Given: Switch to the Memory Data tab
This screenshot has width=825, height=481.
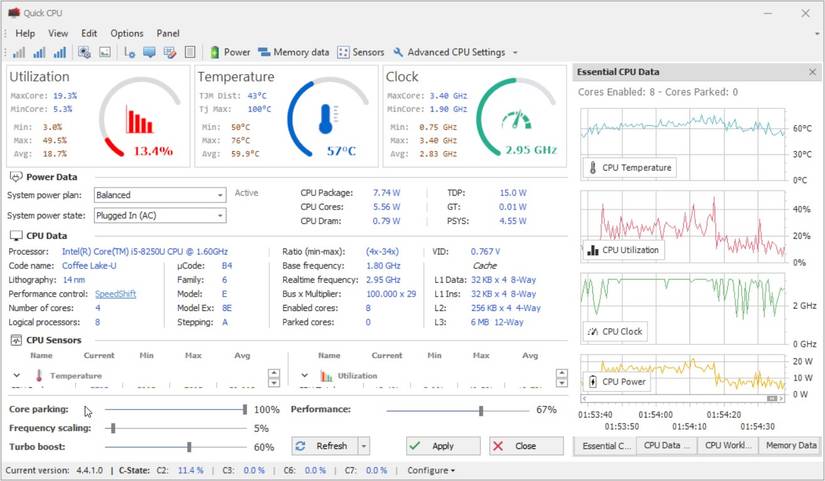Looking at the screenshot, I should [x=791, y=446].
